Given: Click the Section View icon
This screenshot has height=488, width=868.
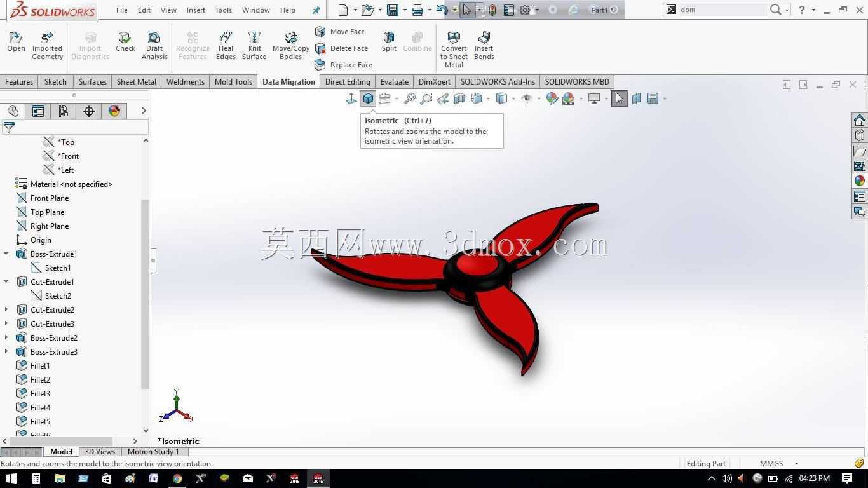Looking at the screenshot, I should click(459, 98).
